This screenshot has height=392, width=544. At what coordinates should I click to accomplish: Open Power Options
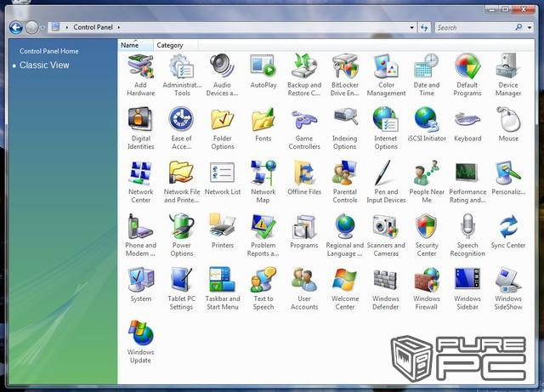[x=181, y=236]
